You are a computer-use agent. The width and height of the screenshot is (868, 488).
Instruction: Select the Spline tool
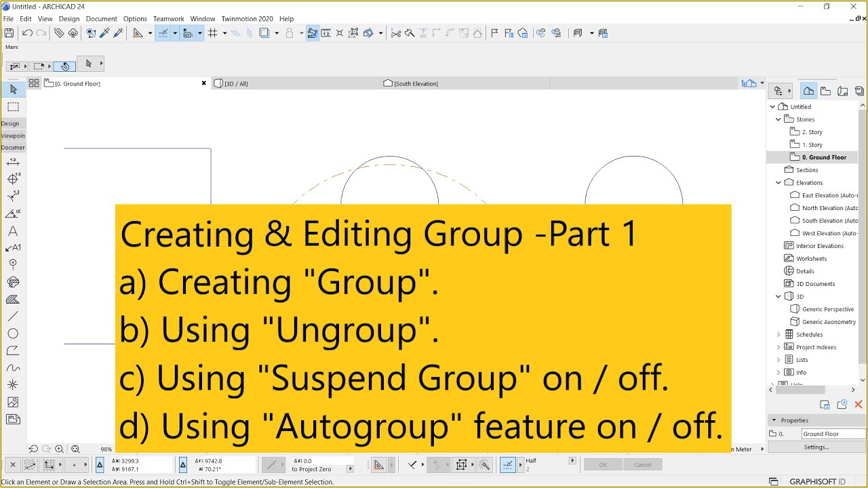coord(13,368)
